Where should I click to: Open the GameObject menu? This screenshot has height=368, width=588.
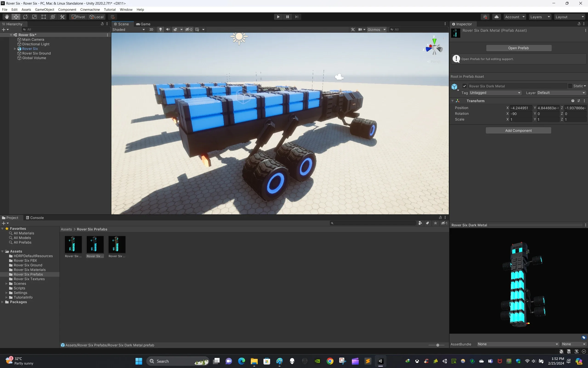point(45,9)
